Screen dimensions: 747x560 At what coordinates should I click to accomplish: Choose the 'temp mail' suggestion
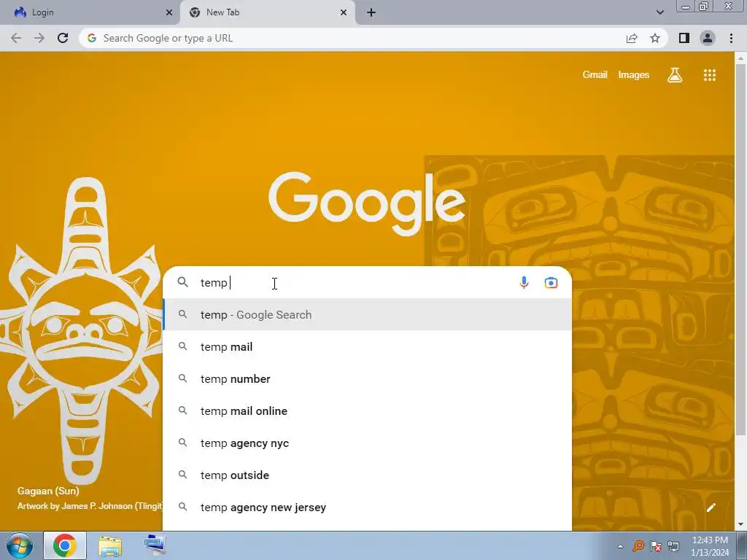(x=368, y=346)
